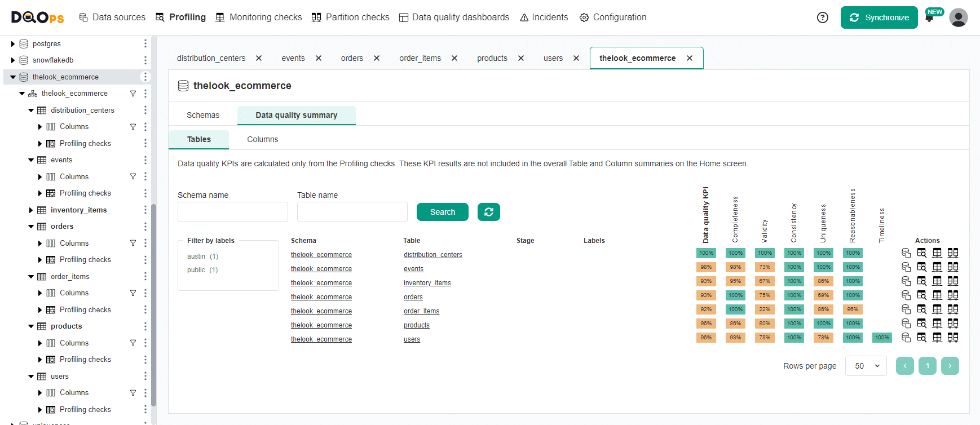Switch to the products tab

[x=492, y=58]
